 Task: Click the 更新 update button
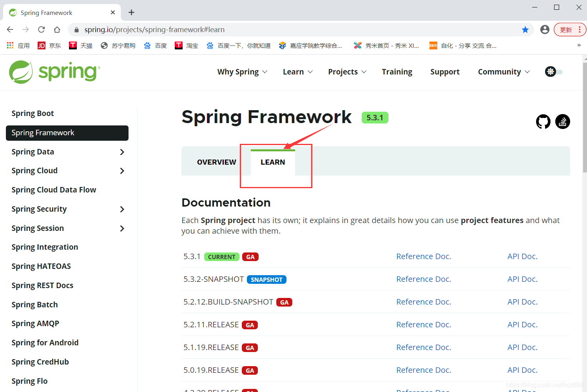566,30
